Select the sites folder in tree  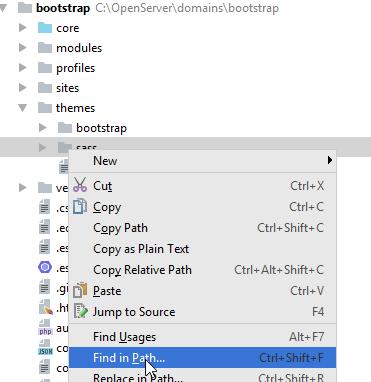(67, 88)
